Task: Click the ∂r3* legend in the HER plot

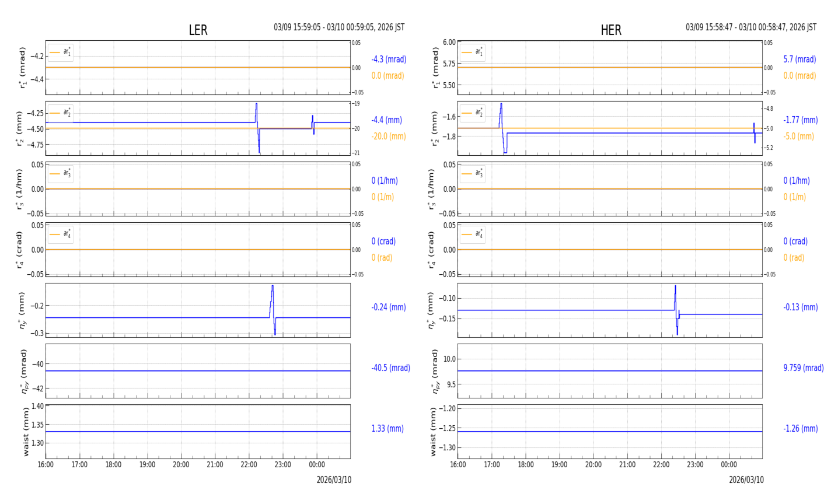Action: [x=473, y=173]
